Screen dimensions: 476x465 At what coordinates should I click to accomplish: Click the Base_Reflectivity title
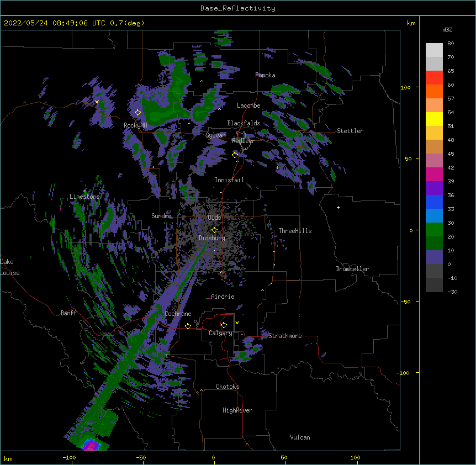click(238, 8)
